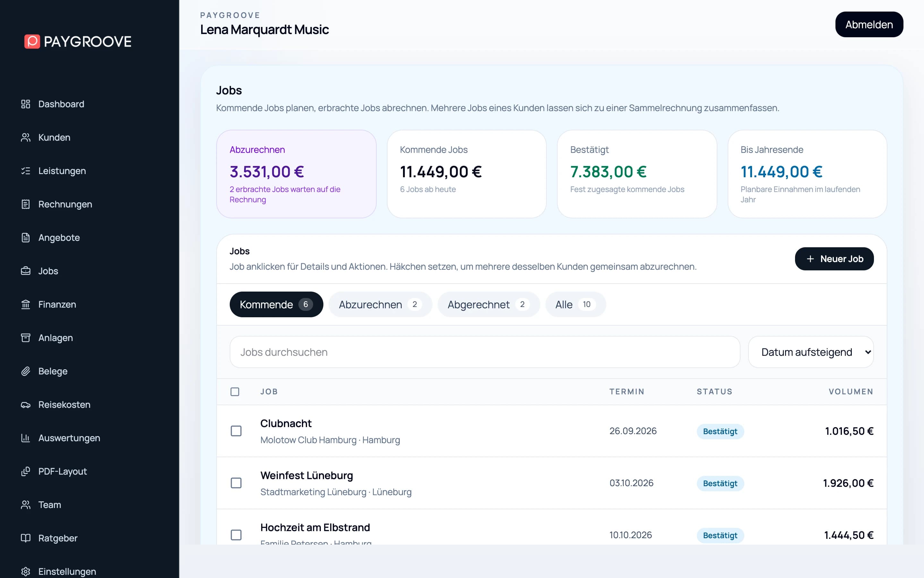Open the Kunden menu item
This screenshot has width=924, height=578.
click(x=54, y=137)
